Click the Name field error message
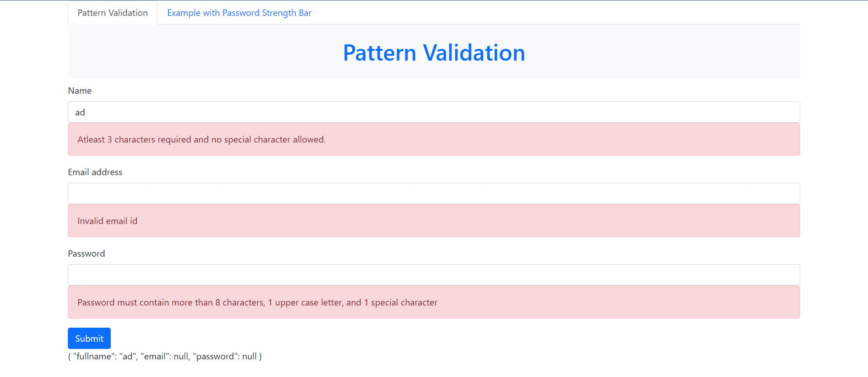868x377 pixels. tap(201, 139)
